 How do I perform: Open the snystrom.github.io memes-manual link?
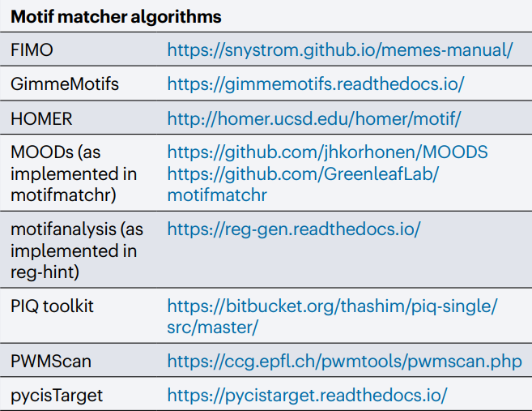[x=340, y=50]
